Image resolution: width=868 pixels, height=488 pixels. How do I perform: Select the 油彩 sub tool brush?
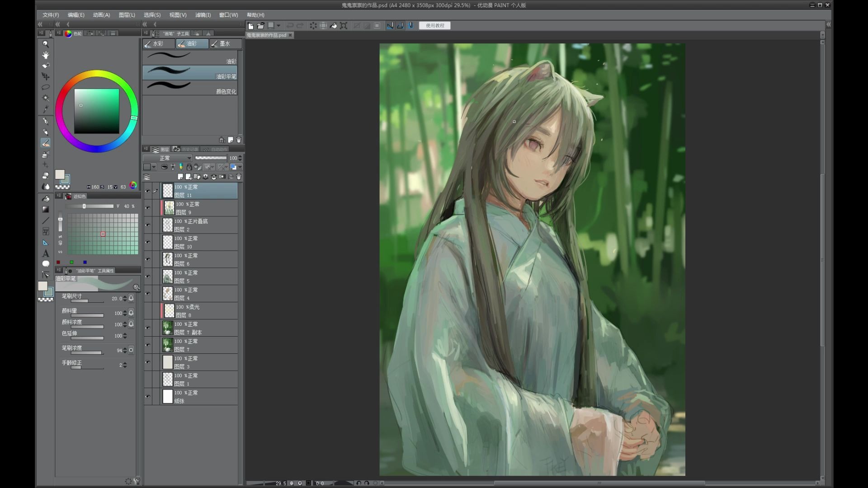pyautogui.click(x=190, y=58)
